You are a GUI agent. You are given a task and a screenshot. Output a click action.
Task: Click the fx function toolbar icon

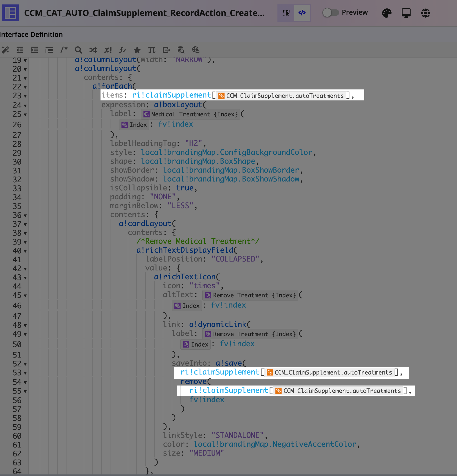tap(122, 50)
